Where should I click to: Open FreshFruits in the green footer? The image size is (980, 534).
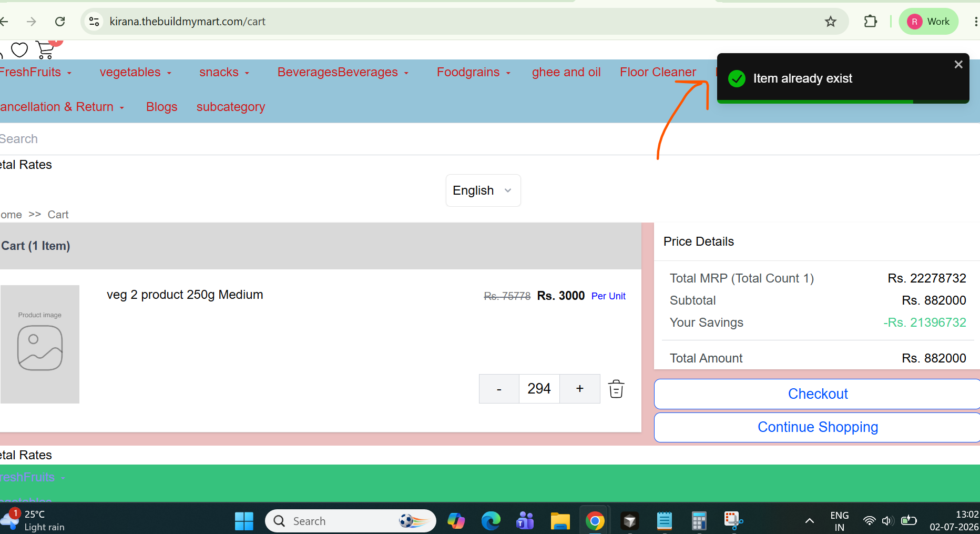tap(27, 477)
